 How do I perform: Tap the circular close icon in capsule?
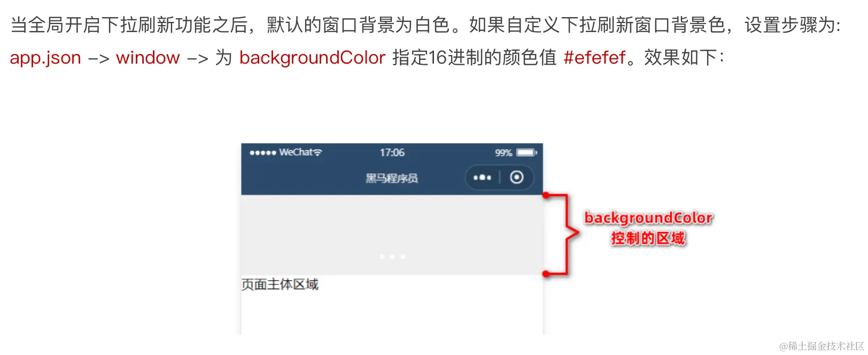tap(516, 177)
